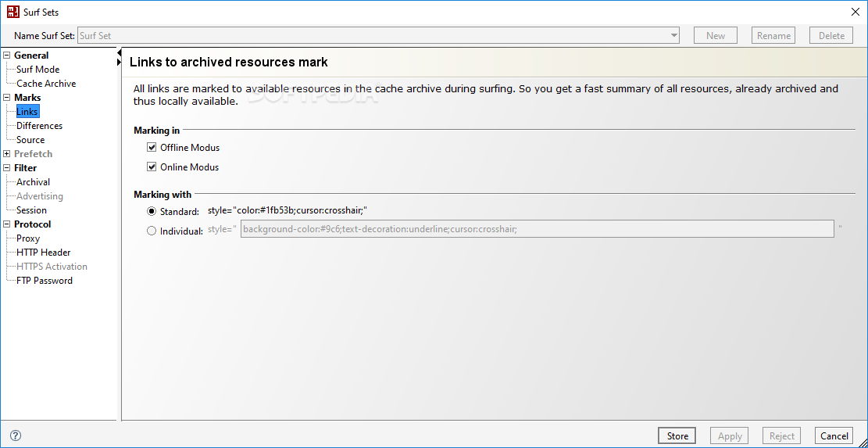Select the Standard marking radio button
Image resolution: width=868 pixels, height=448 pixels.
(152, 212)
